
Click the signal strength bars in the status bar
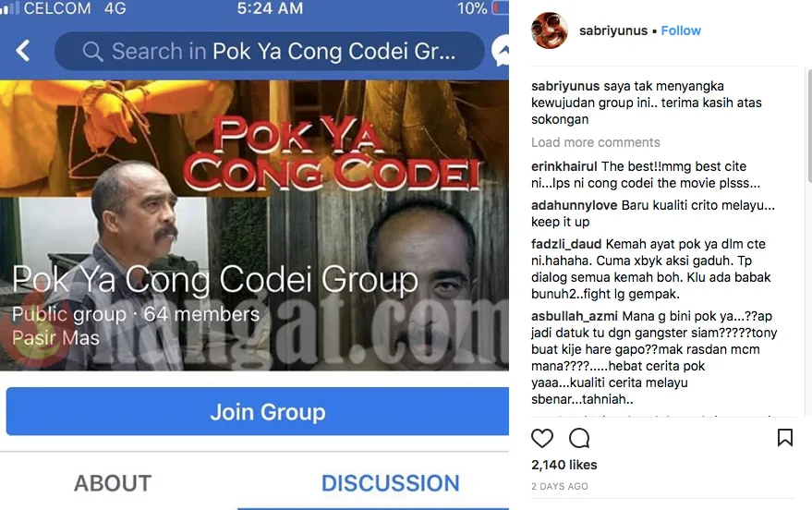pyautogui.click(x=9, y=7)
